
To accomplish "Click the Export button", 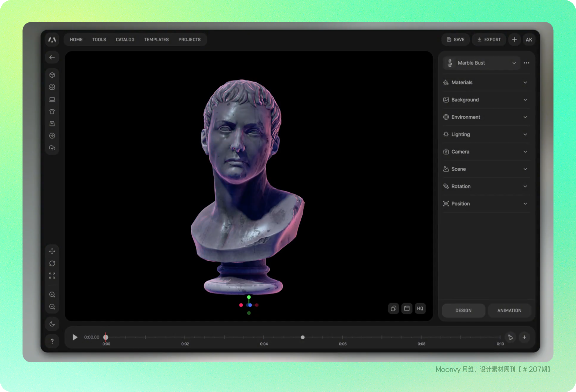I will pyautogui.click(x=489, y=40).
